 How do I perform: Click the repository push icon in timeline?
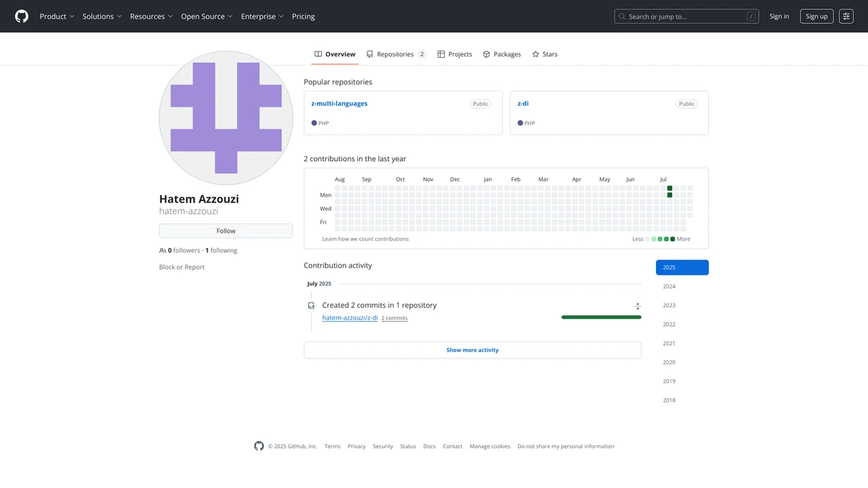tap(311, 306)
